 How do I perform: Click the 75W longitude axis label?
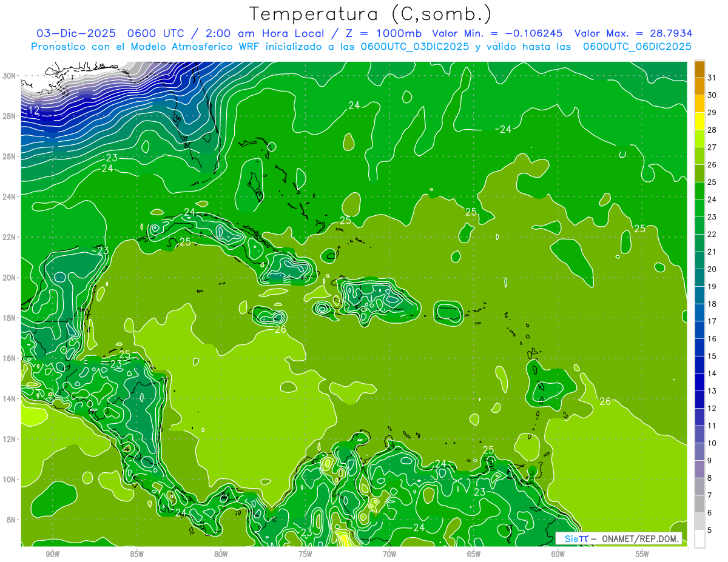305,555
